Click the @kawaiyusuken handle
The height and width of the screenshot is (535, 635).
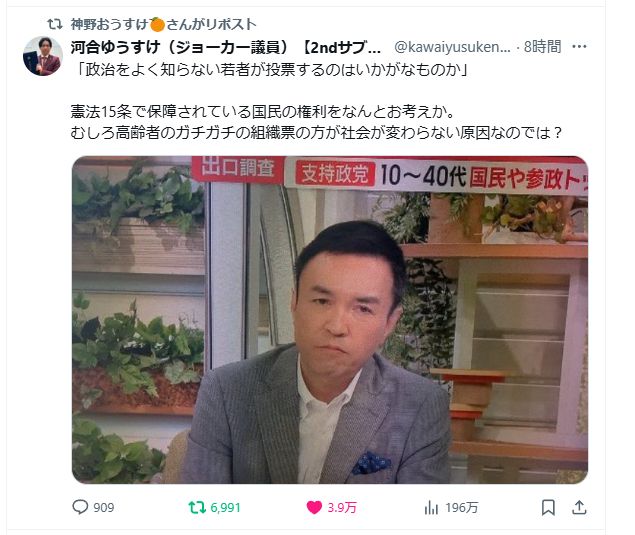tap(452, 47)
